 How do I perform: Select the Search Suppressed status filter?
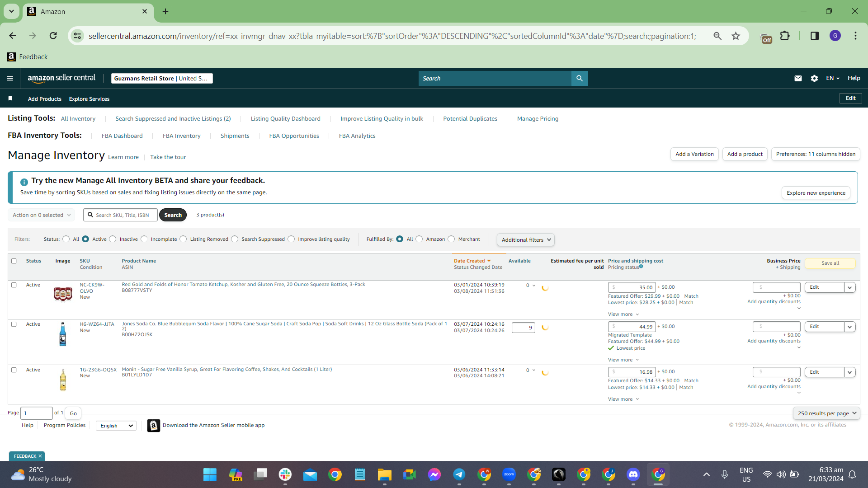pyautogui.click(x=235, y=239)
